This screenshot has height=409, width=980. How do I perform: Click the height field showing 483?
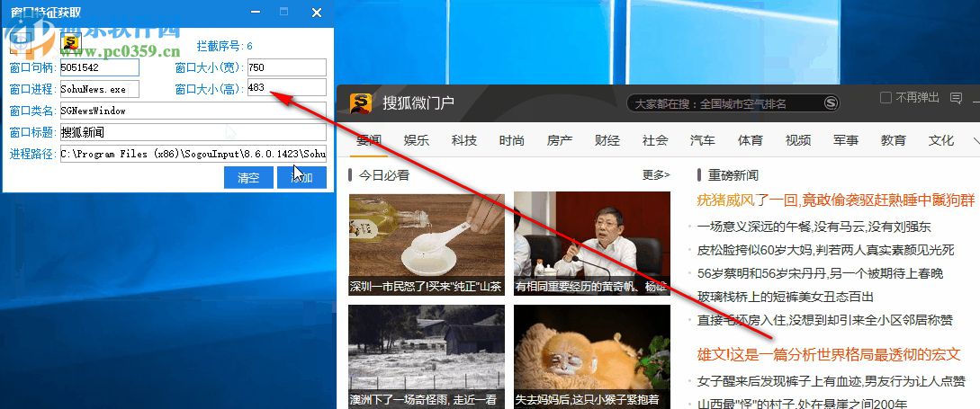pyautogui.click(x=287, y=87)
